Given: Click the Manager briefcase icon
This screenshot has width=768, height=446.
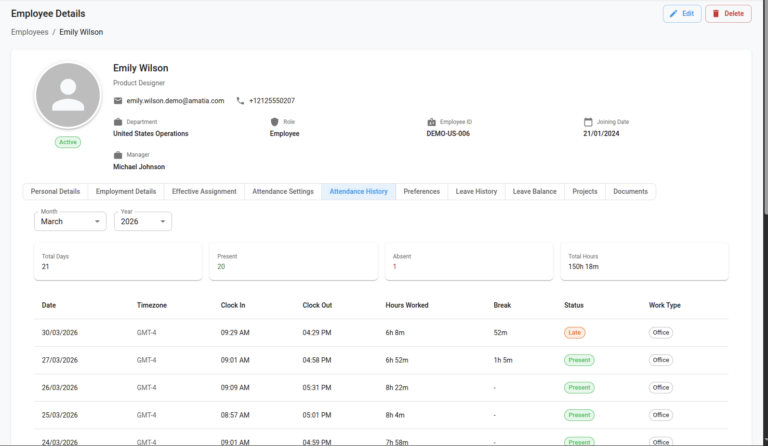Looking at the screenshot, I should 118,155.
